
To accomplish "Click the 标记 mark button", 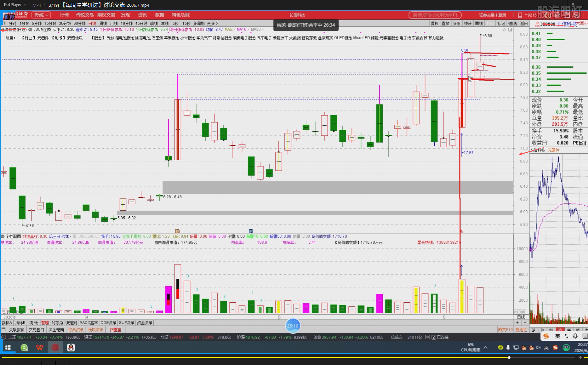I will coord(501,24).
